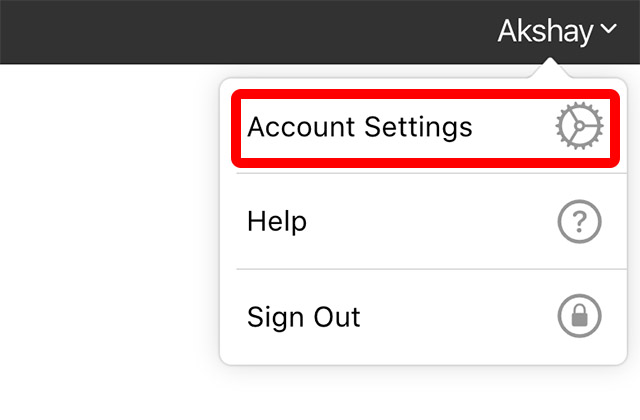Click the chevron arrow beside Akshay
Screen dimensions: 640x420
coord(608,29)
